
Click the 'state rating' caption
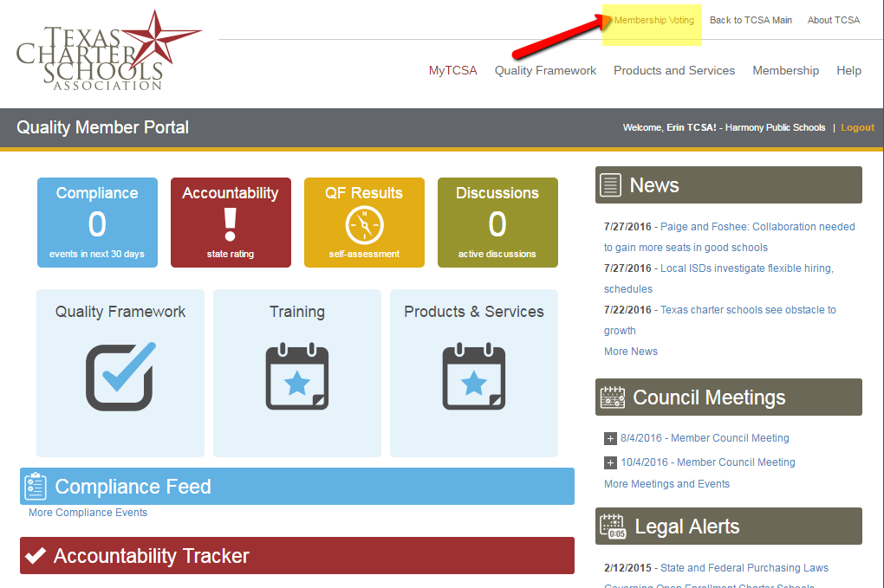230,254
